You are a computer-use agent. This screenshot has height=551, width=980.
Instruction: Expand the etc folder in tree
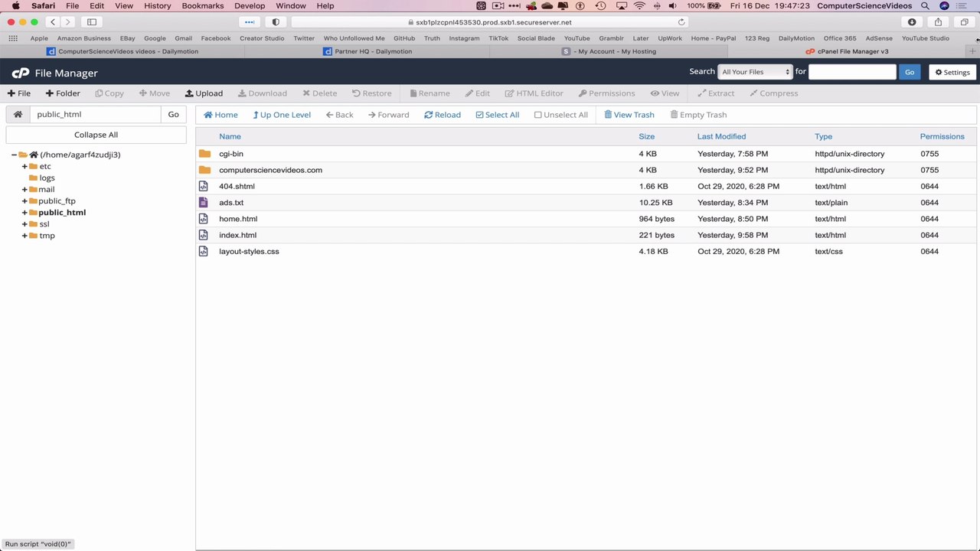coord(24,166)
